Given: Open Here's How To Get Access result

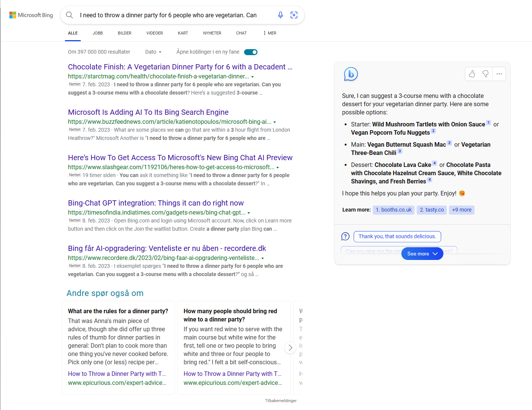Looking at the screenshot, I should tap(180, 158).
